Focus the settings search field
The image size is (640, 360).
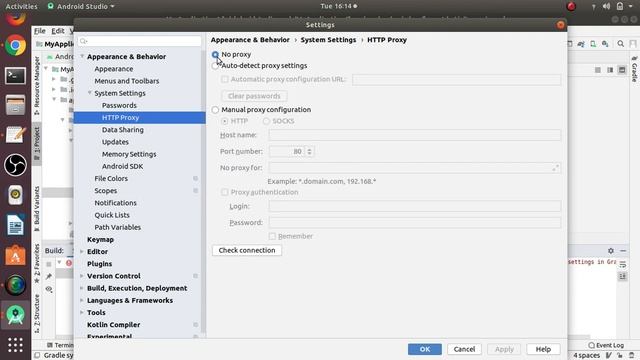pos(140,41)
